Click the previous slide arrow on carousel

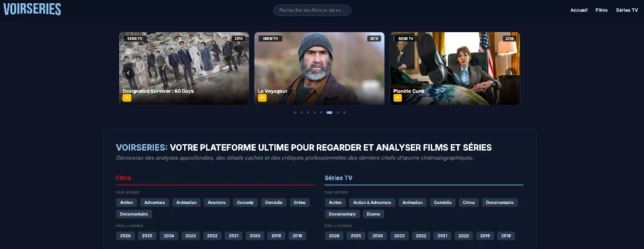(x=128, y=73)
